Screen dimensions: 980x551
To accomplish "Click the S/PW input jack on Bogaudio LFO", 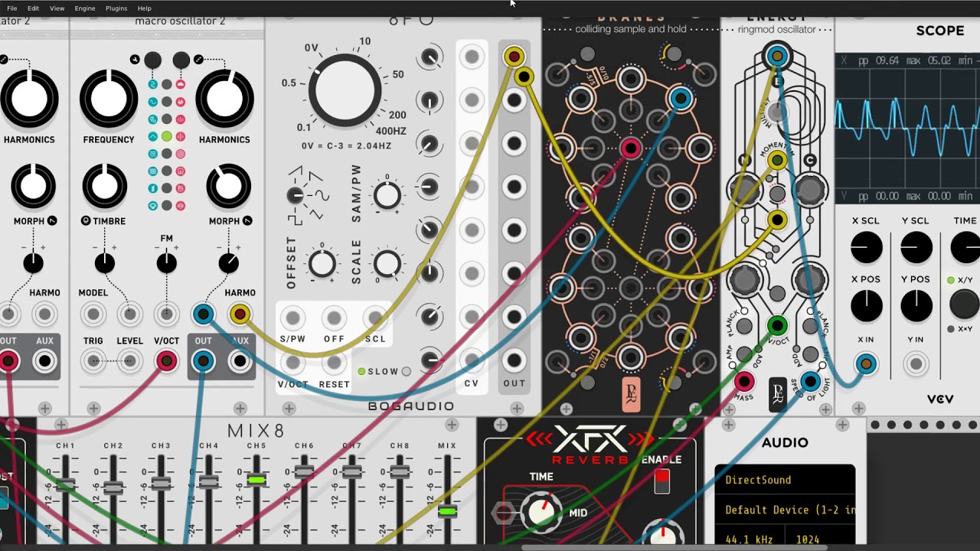I will coord(292,318).
